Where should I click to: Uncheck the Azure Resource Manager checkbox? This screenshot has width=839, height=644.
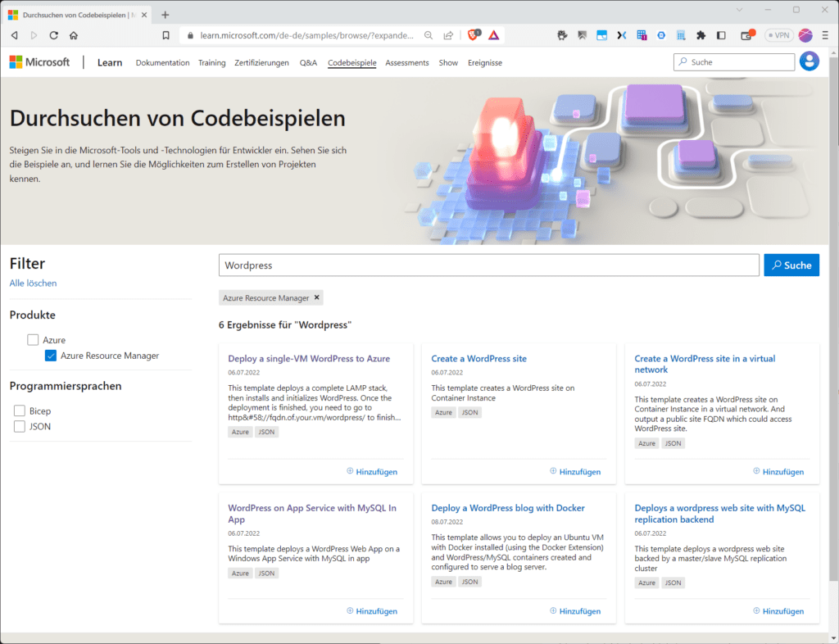pos(50,355)
